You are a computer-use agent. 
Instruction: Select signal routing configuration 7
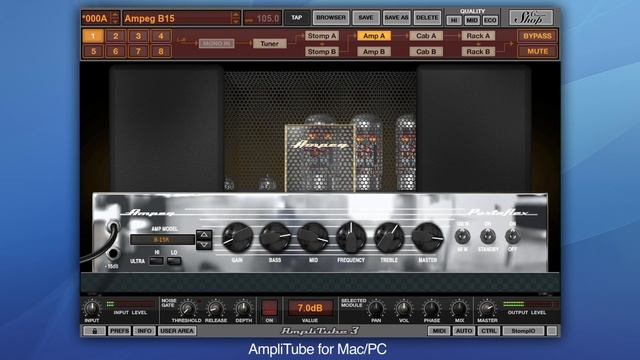(138, 51)
